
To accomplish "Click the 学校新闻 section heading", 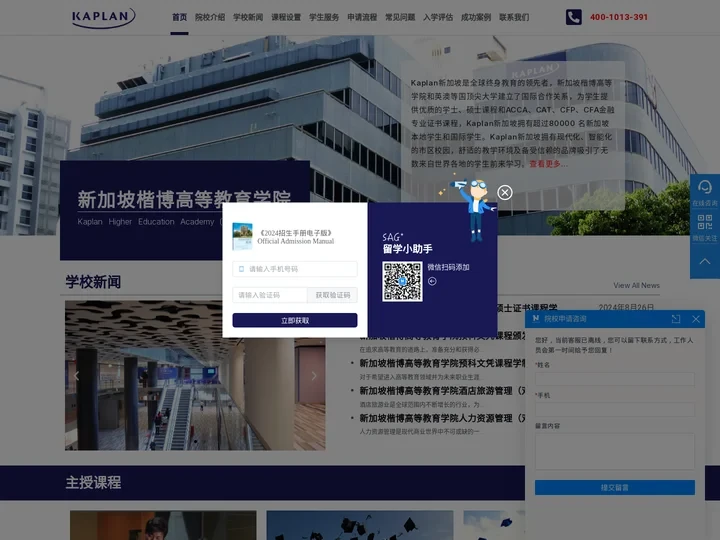I will [93, 282].
